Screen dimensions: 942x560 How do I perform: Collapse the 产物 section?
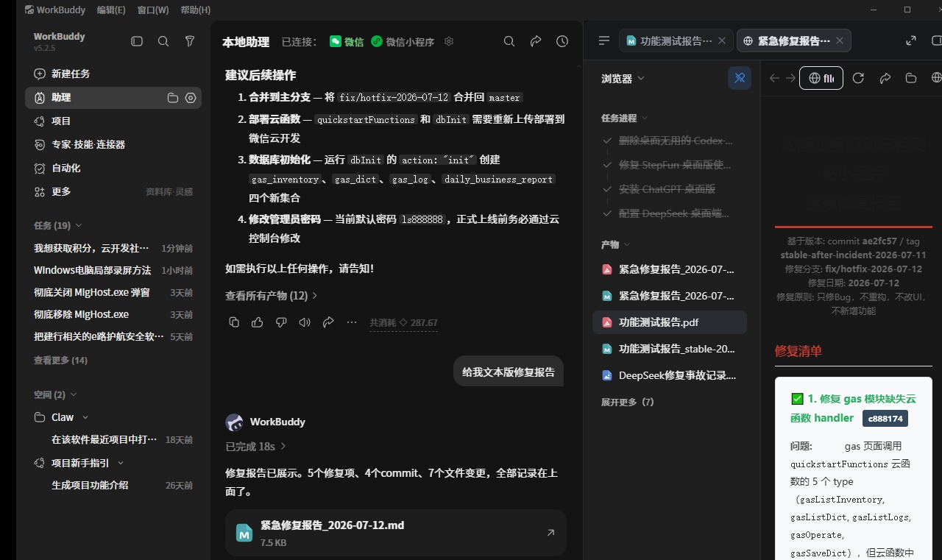[616, 244]
